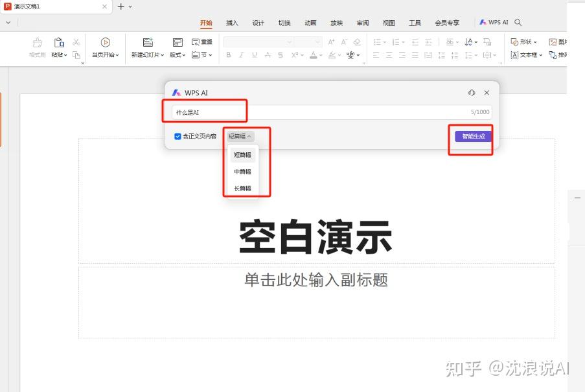This screenshot has height=392, width=585.
Task: Toggle Bold formatting
Action: [x=228, y=55]
